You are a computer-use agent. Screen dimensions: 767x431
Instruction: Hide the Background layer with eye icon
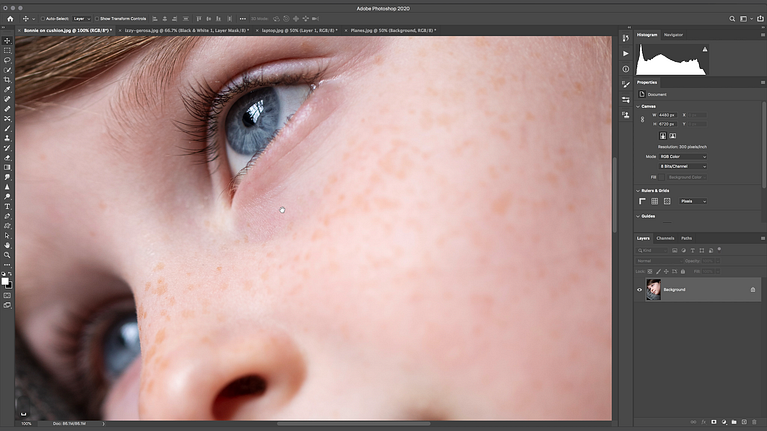tap(639, 290)
